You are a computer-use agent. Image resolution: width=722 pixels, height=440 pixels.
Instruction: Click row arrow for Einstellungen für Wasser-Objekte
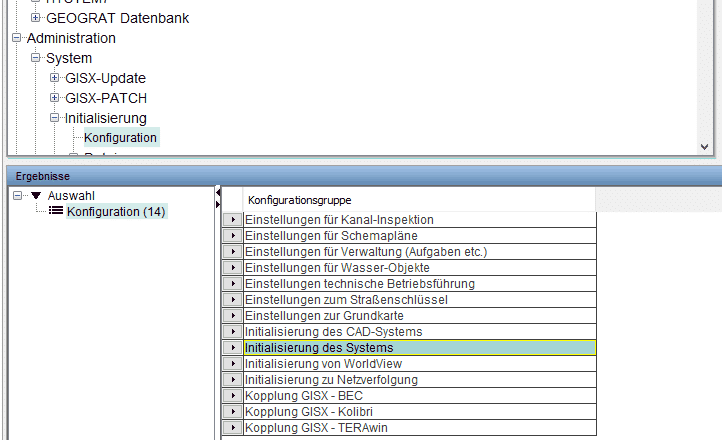click(x=233, y=267)
